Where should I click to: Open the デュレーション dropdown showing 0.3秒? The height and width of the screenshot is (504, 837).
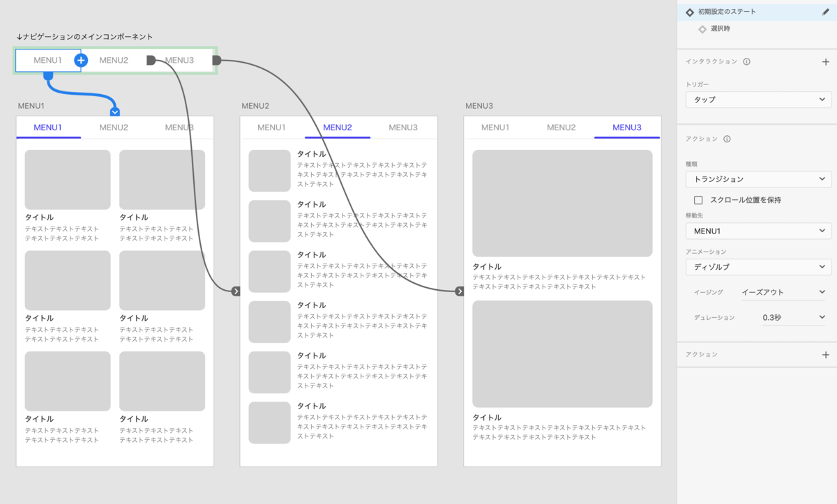tap(793, 317)
